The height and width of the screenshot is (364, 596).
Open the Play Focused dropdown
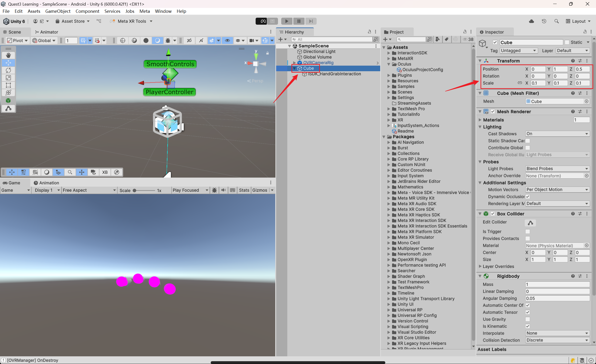point(190,190)
